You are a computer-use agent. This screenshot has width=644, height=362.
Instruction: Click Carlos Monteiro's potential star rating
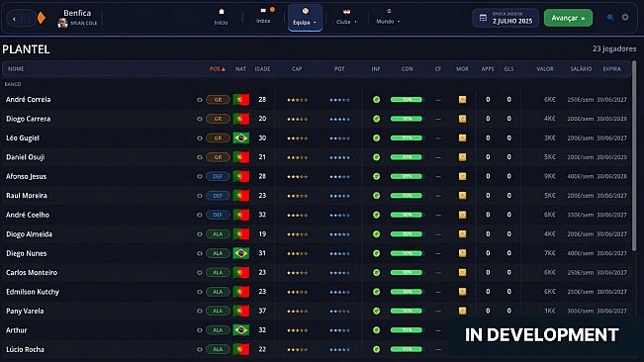click(339, 273)
